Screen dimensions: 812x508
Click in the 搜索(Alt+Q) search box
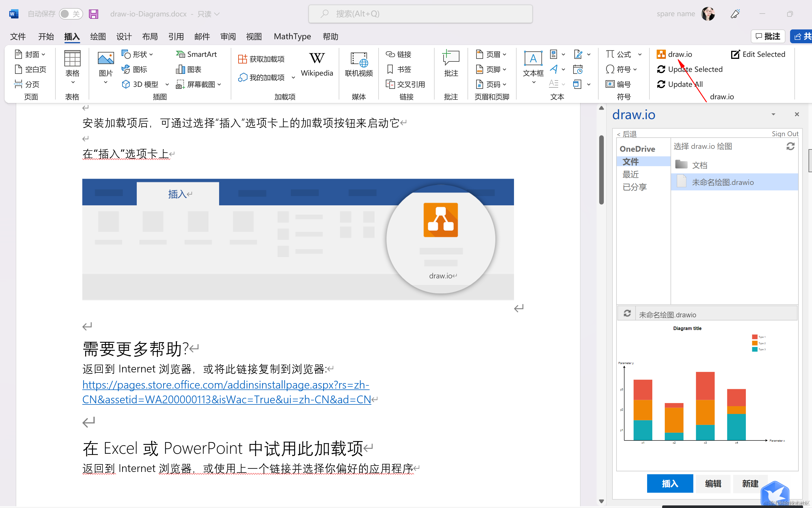[420, 14]
